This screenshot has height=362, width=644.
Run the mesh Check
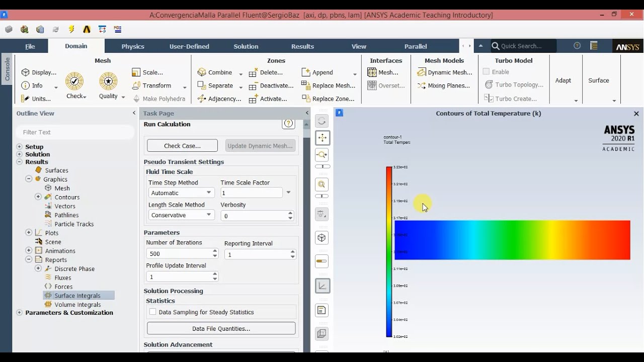click(x=75, y=85)
